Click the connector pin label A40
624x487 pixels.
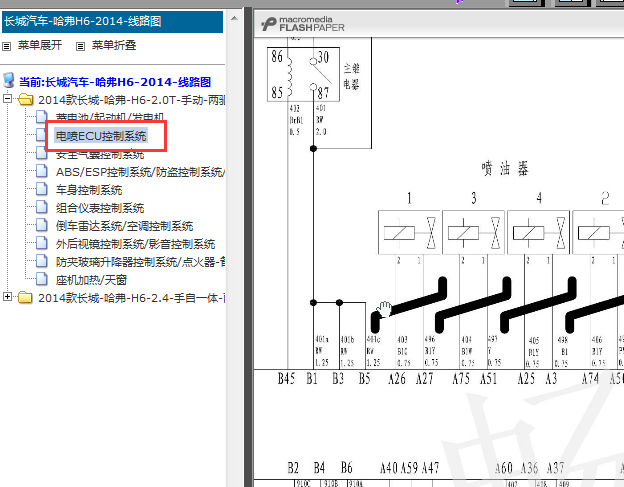click(389, 468)
